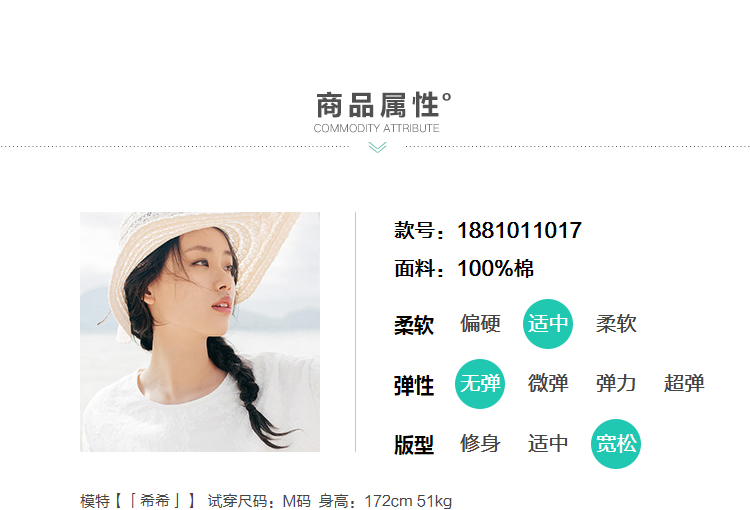Select the 宽松 fit circle
This screenshot has height=510, width=750.
click(616, 444)
